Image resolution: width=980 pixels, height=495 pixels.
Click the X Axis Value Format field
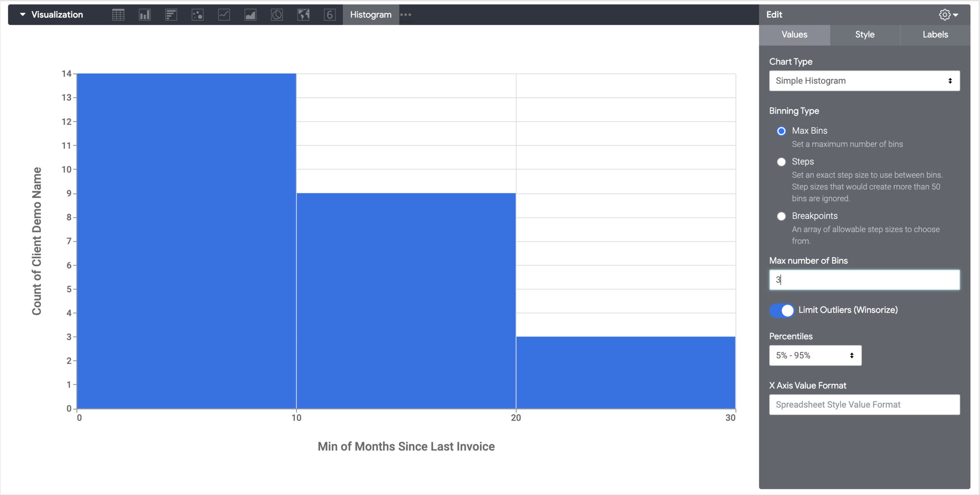[x=864, y=404]
